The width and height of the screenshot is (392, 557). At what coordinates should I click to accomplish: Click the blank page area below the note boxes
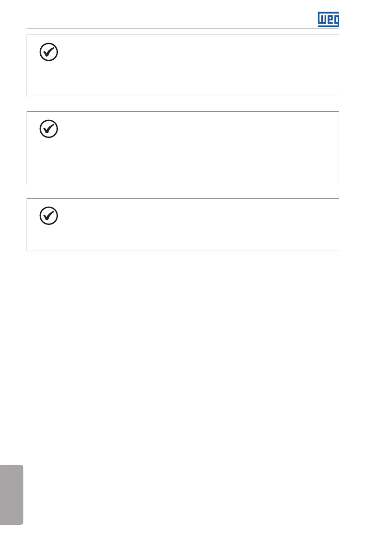tap(196, 374)
